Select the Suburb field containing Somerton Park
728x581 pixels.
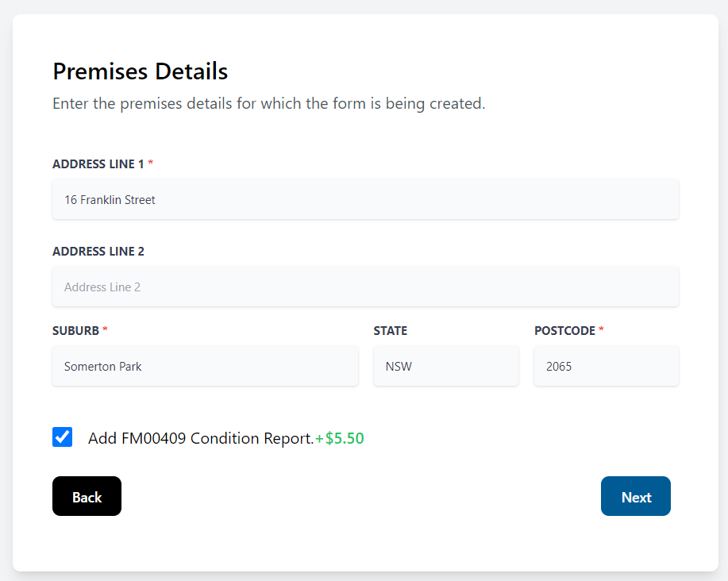tap(205, 366)
